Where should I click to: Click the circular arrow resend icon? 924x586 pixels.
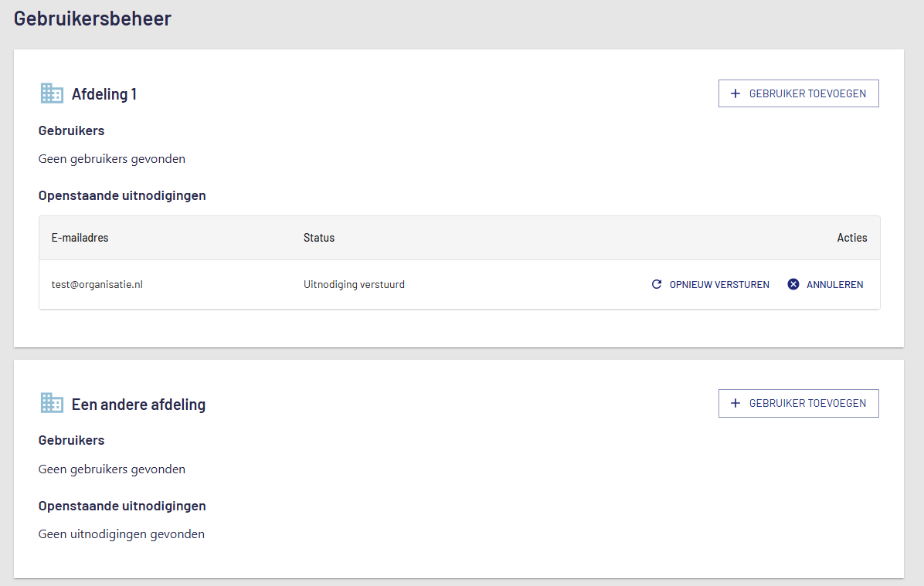tap(657, 284)
